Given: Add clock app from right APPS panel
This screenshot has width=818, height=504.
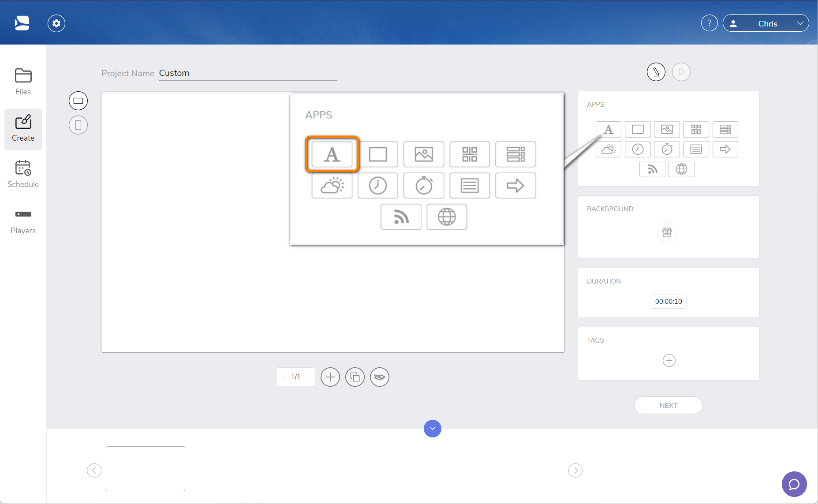Looking at the screenshot, I should point(638,149).
